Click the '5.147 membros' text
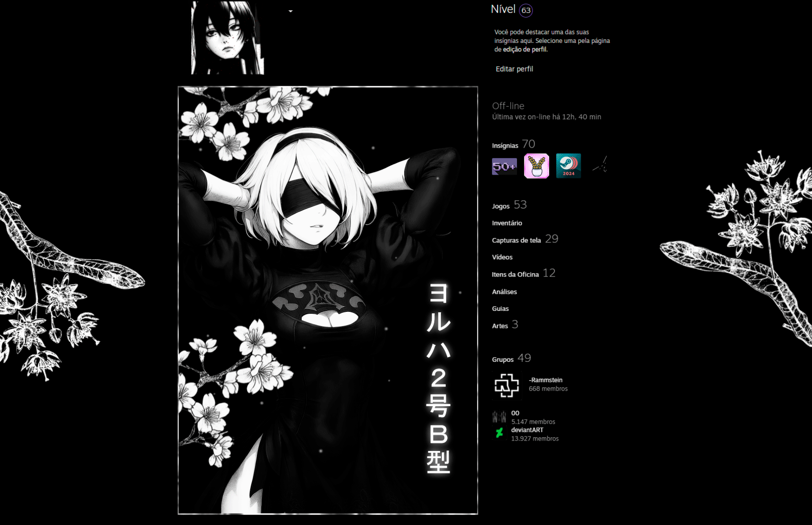The image size is (812, 525). click(x=533, y=422)
